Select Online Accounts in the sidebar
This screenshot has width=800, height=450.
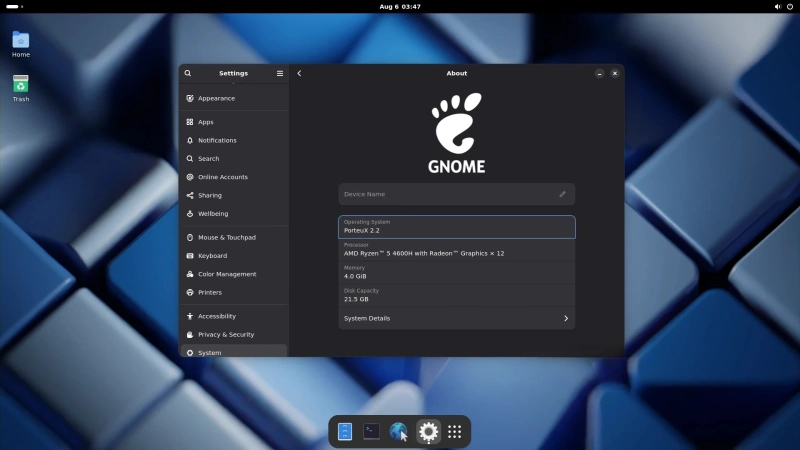click(234, 177)
